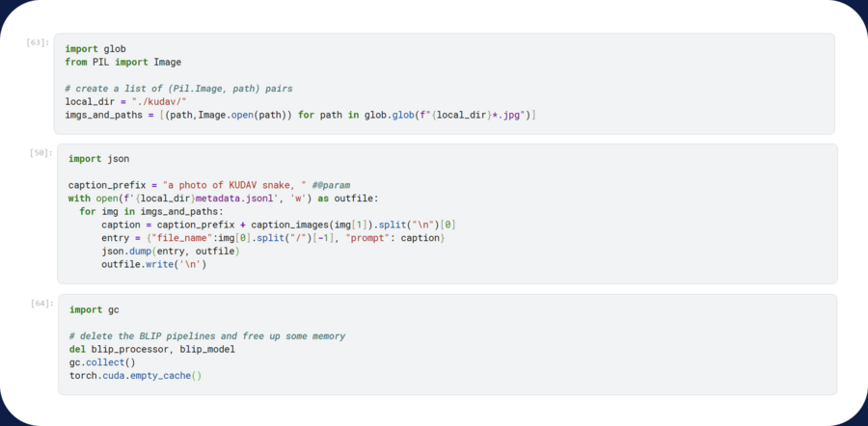
Task: Click the 'entry =' dictionary line
Action: point(272,238)
